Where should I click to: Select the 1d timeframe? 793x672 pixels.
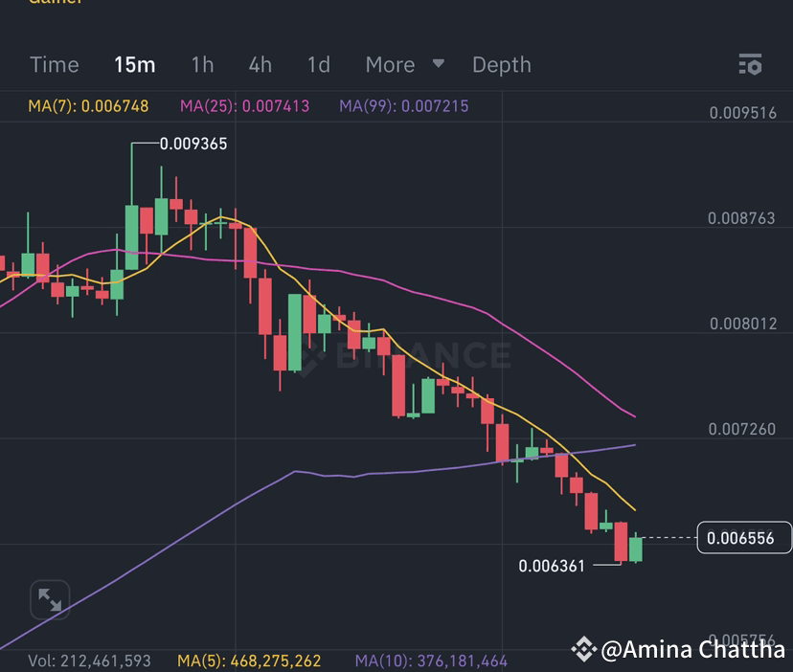coord(317,64)
